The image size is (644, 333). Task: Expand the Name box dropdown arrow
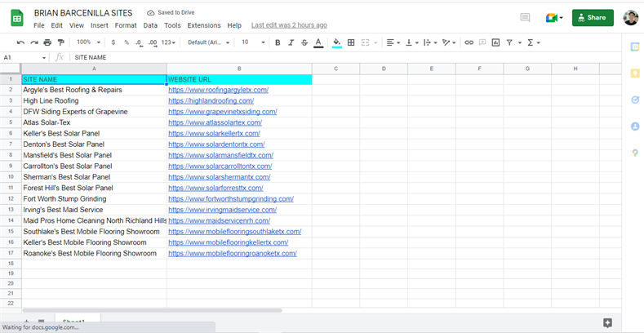tap(44, 58)
